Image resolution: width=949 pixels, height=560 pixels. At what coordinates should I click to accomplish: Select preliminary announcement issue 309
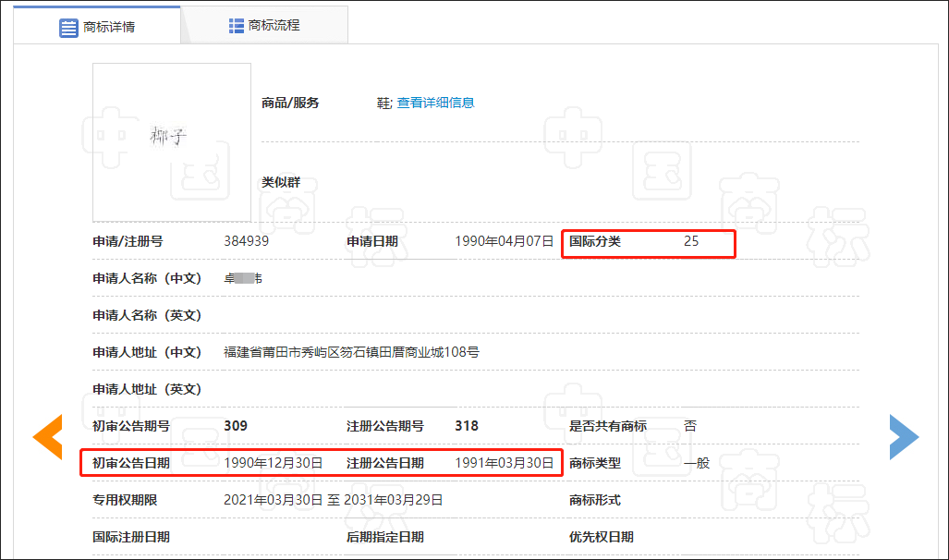[x=236, y=426]
